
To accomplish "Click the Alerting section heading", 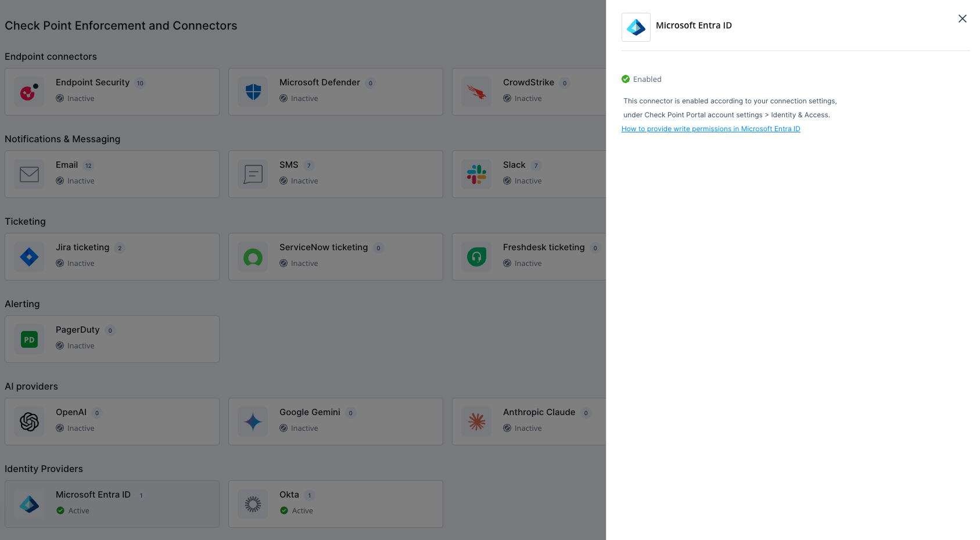I will (22, 304).
